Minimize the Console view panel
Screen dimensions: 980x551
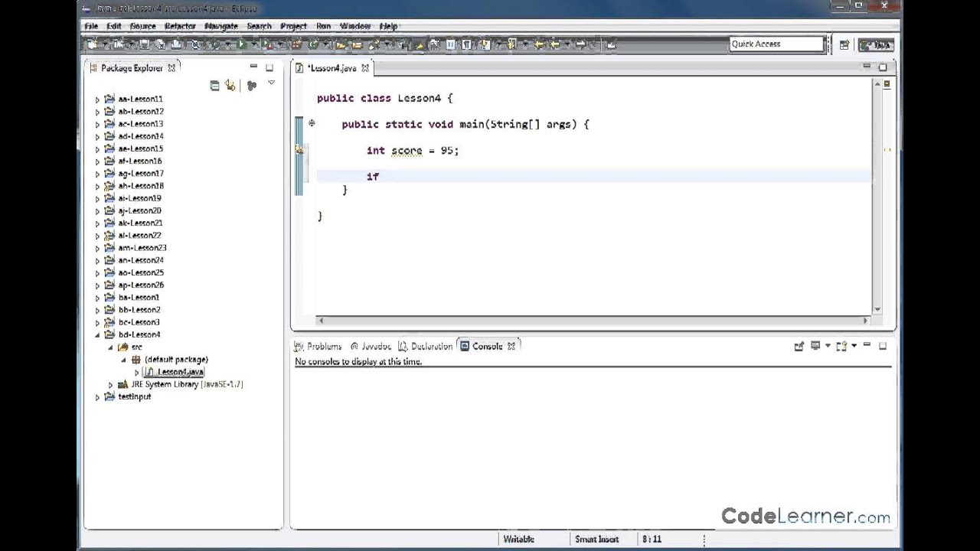pos(867,345)
